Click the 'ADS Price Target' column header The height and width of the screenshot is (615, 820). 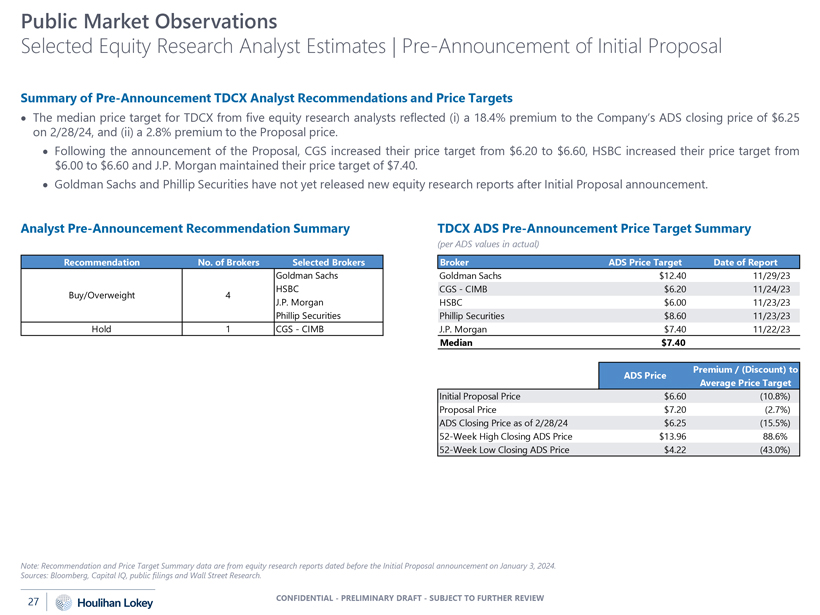645,263
